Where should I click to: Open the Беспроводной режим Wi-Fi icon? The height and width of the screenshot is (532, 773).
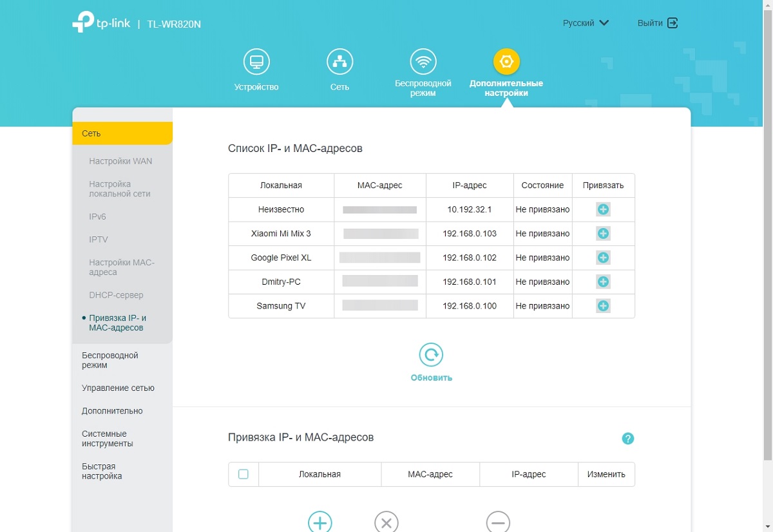[423, 62]
